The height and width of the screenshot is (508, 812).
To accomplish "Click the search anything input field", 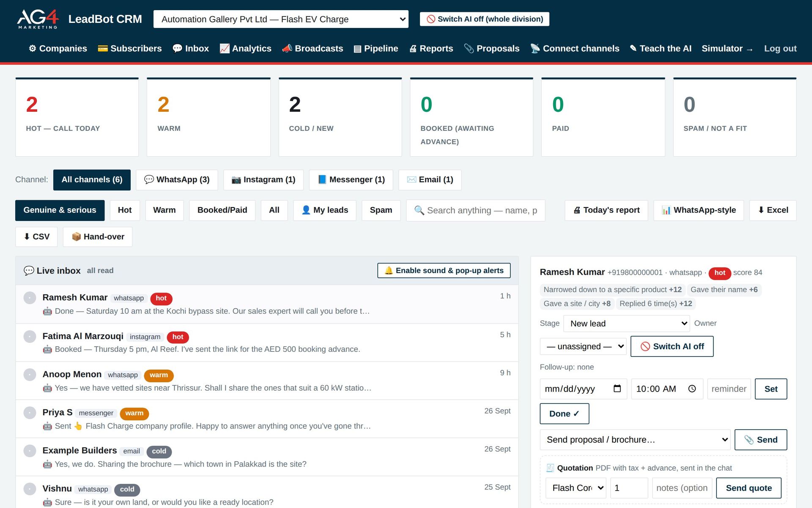I will click(x=476, y=210).
